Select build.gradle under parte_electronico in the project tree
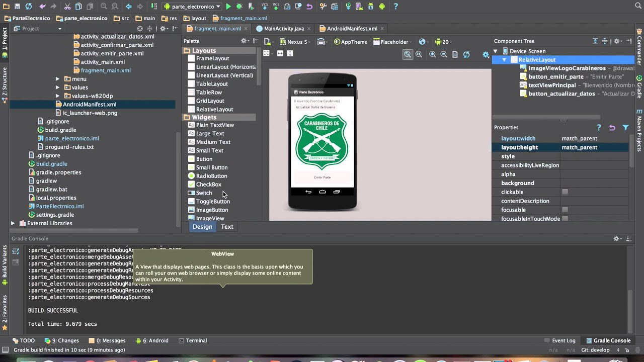The width and height of the screenshot is (644, 362). pos(61,130)
